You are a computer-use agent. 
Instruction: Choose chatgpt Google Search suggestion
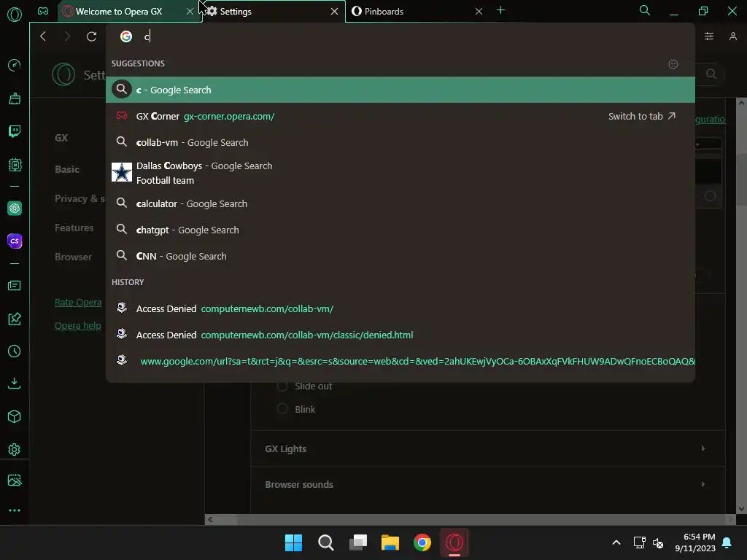[400, 230]
